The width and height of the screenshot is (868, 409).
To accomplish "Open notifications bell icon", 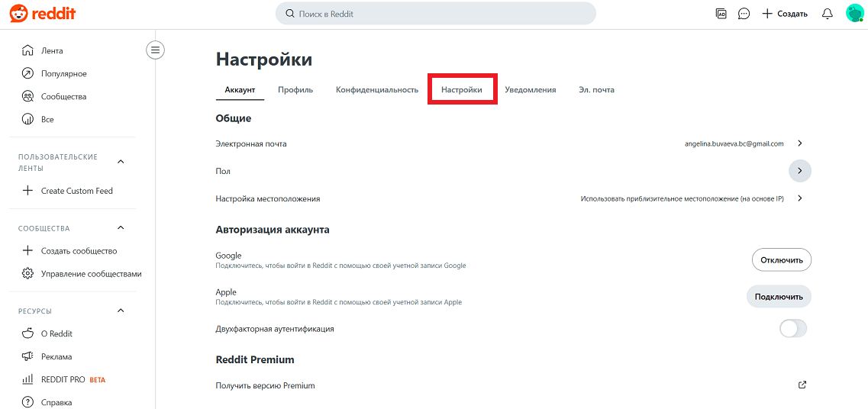I will pyautogui.click(x=827, y=14).
